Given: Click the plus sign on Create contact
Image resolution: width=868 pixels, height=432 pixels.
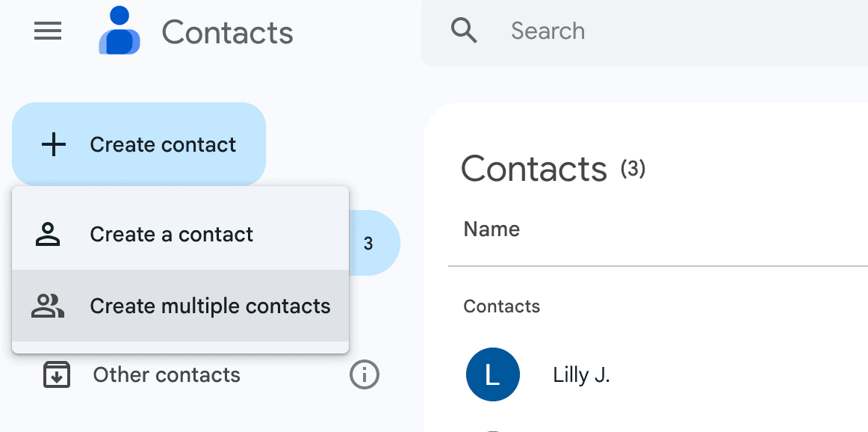Looking at the screenshot, I should pos(55,144).
